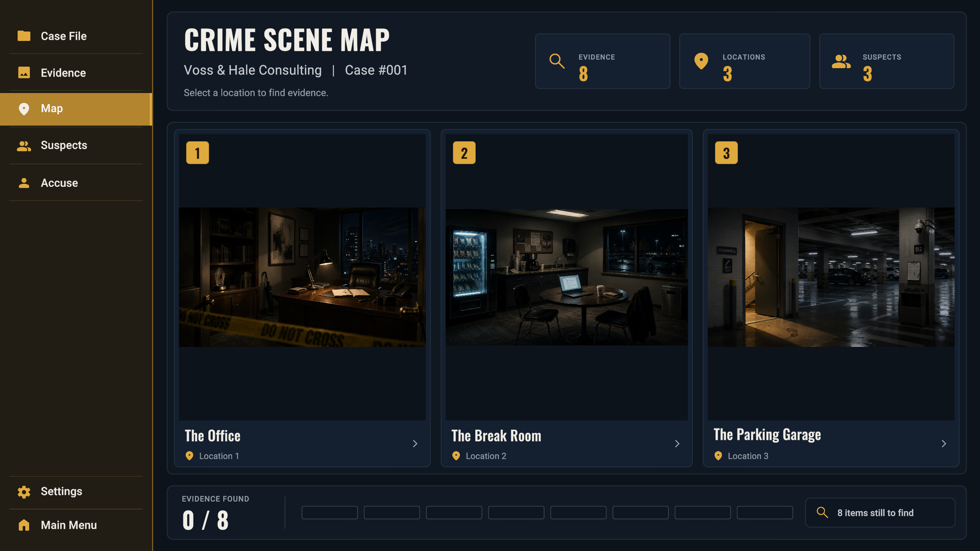Open The Parking Garage via its chevron arrow

[x=944, y=443]
